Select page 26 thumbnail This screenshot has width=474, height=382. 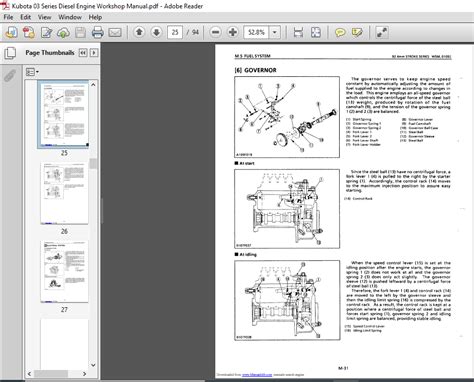pyautogui.click(x=64, y=193)
